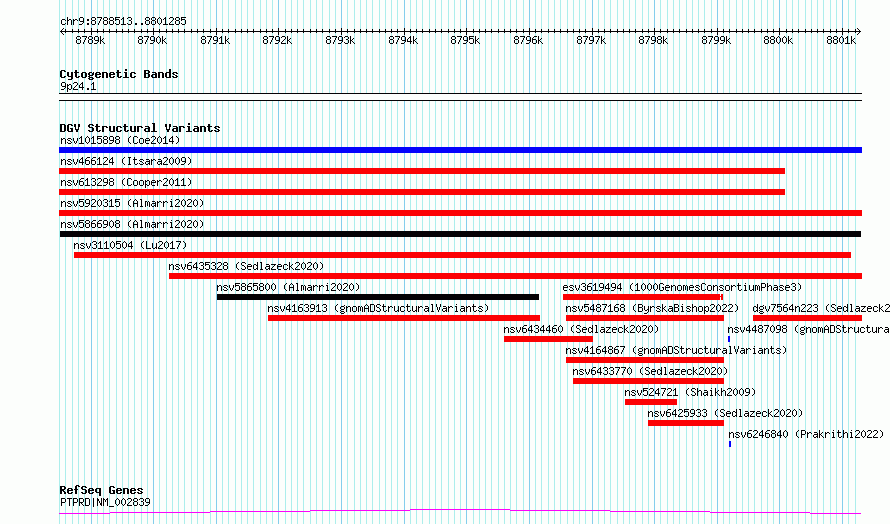Click the magenta PTPRD gene line

(460, 512)
